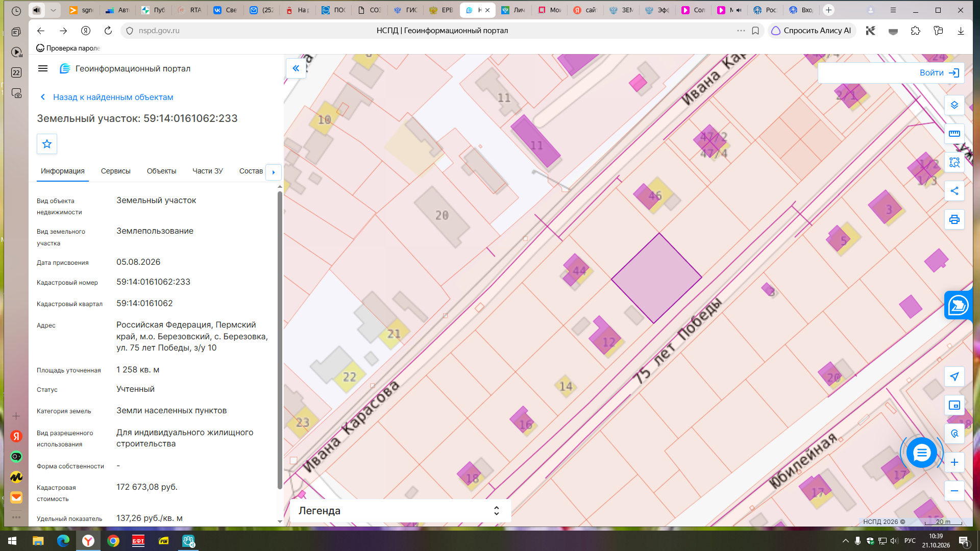Click the Войти login button
Screen dimensions: 980x551
pyautogui.click(x=939, y=73)
